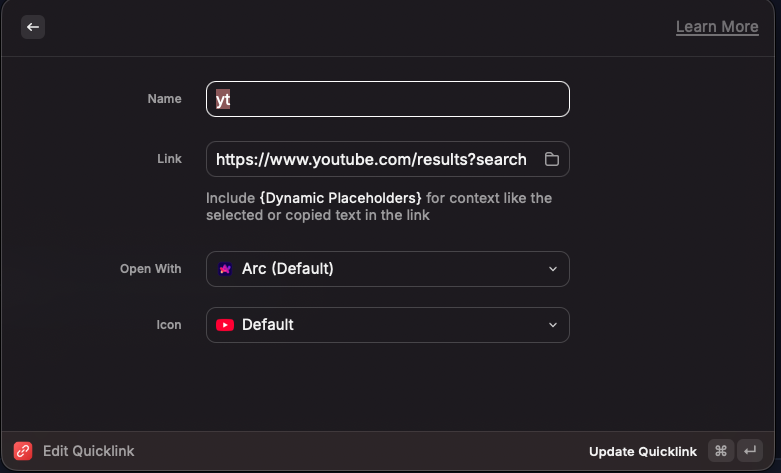Screen dimensions: 781x473
Task: Click the folder icon in Link field
Action: (x=551, y=159)
